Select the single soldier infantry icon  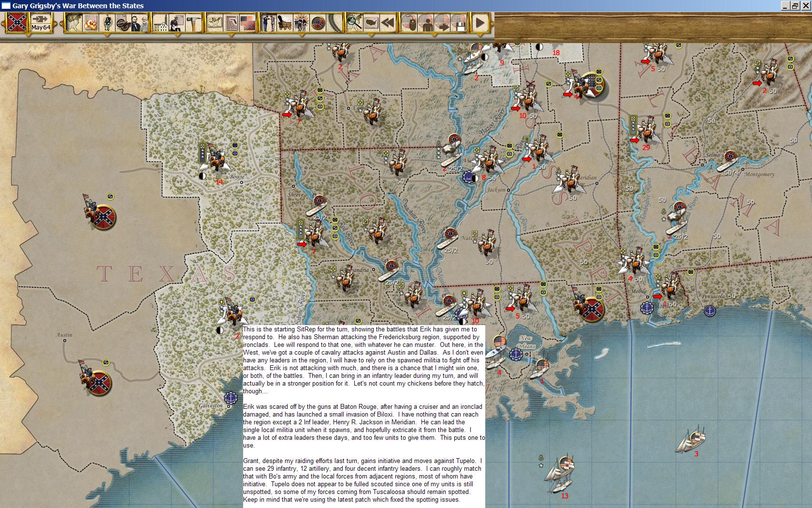[x=107, y=23]
